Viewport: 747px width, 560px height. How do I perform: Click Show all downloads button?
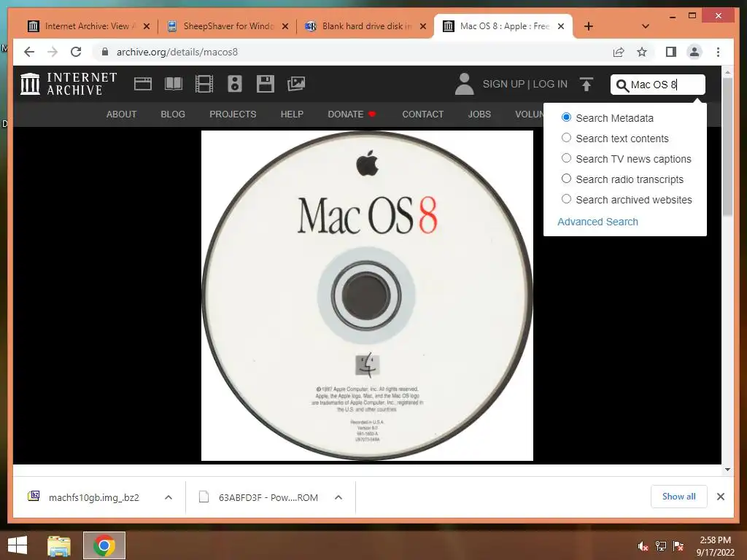679,496
